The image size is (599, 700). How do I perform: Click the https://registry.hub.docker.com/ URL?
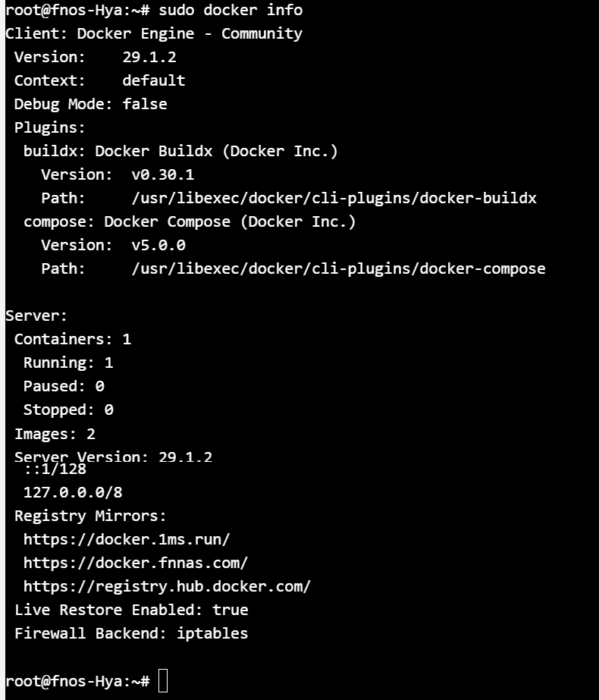(167, 586)
